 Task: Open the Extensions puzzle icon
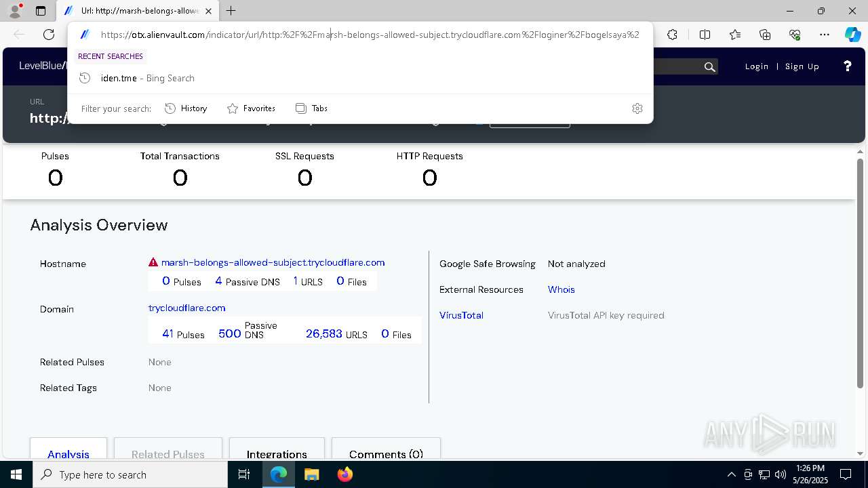tap(672, 35)
